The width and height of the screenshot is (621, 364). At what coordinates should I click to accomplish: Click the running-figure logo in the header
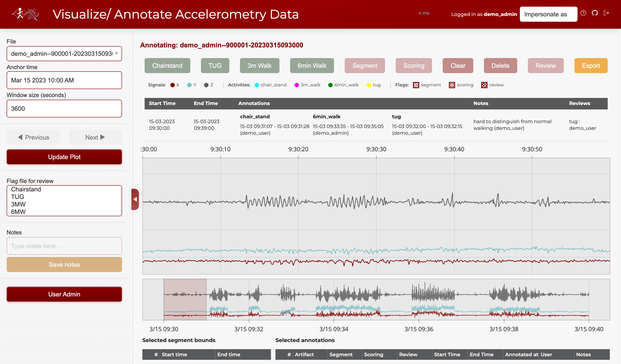tap(25, 14)
